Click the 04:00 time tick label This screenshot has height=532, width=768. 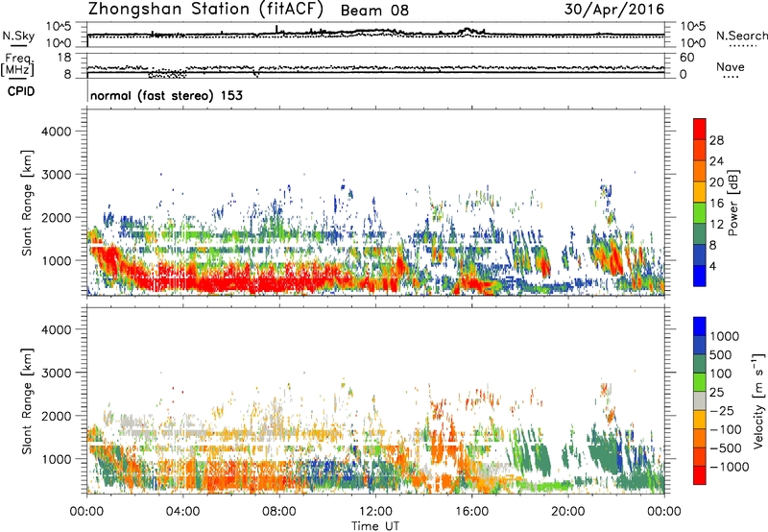click(x=182, y=512)
